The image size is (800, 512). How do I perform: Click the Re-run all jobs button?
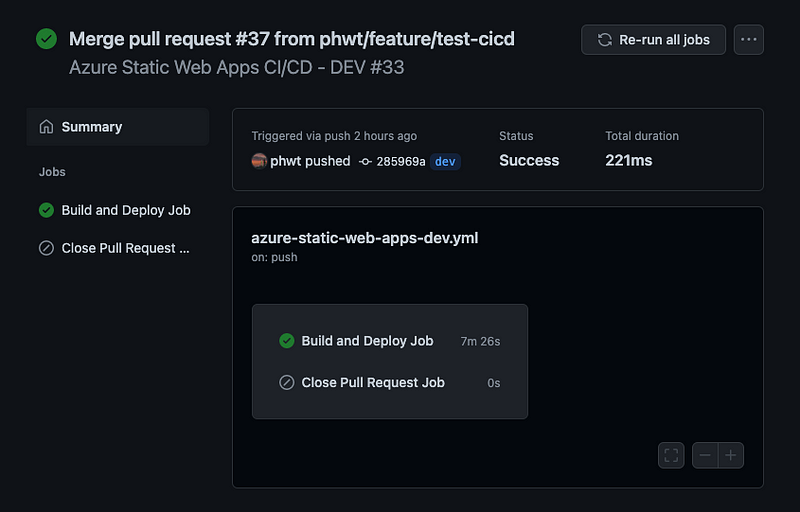653,40
